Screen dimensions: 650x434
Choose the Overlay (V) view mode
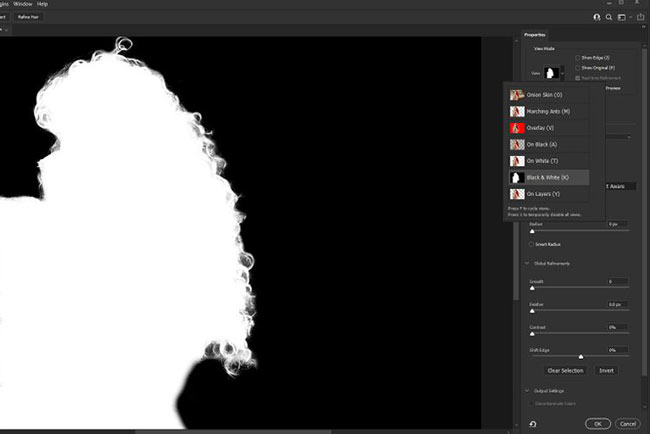[x=549, y=128]
